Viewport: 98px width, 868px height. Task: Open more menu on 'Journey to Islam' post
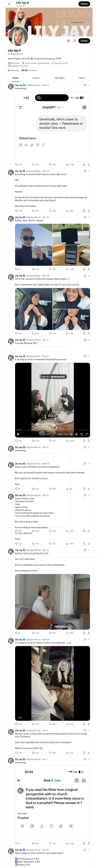[89, 356]
